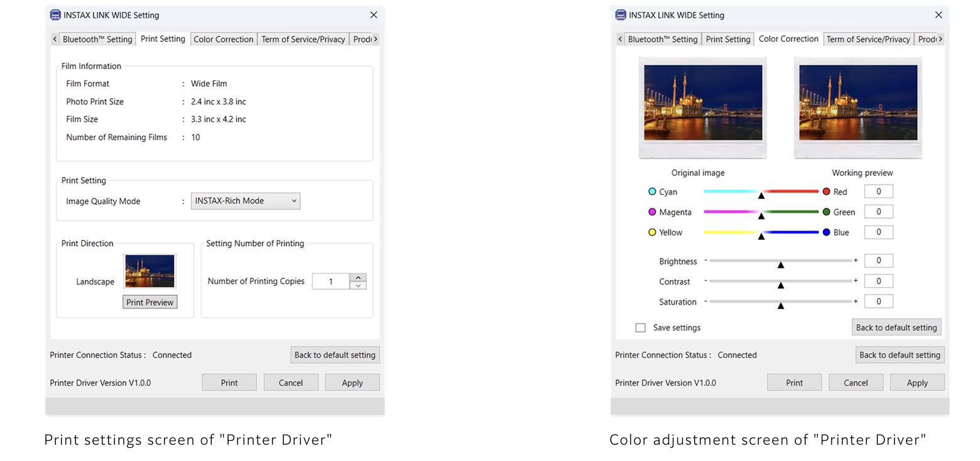Click the INSTAX printer icon in the title bar
This screenshot has width=980, height=461.
pos(56,14)
